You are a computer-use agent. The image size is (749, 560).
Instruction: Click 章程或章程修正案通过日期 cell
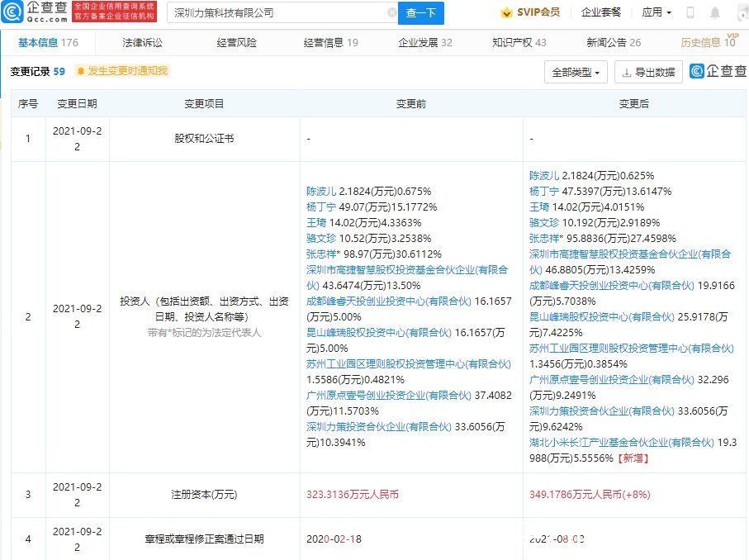point(204,539)
